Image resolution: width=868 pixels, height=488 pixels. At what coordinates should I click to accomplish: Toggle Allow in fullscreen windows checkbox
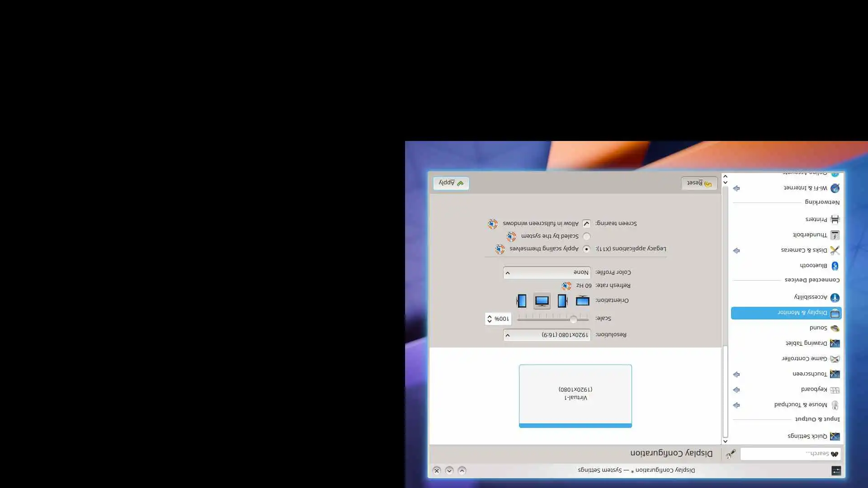click(x=586, y=224)
